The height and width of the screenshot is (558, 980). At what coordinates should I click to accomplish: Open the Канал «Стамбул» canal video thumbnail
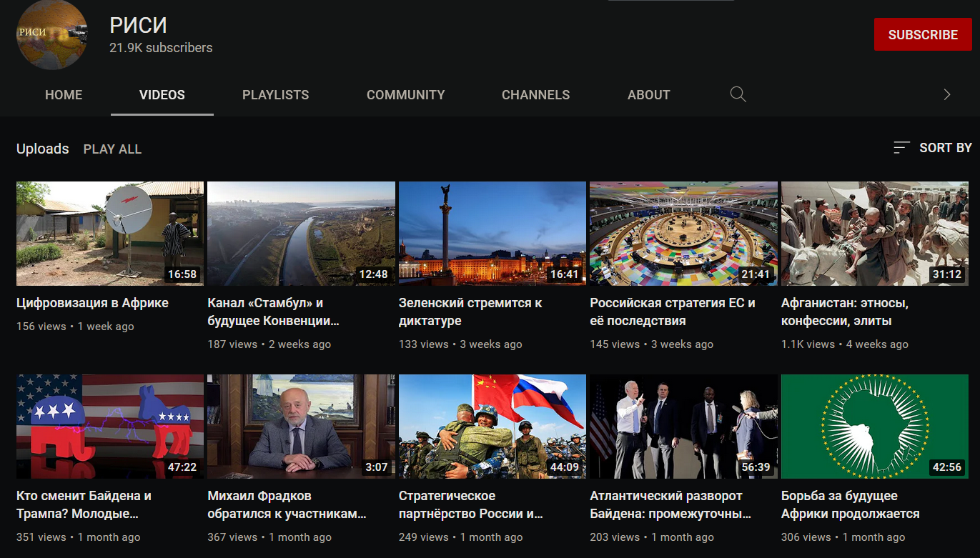click(301, 234)
